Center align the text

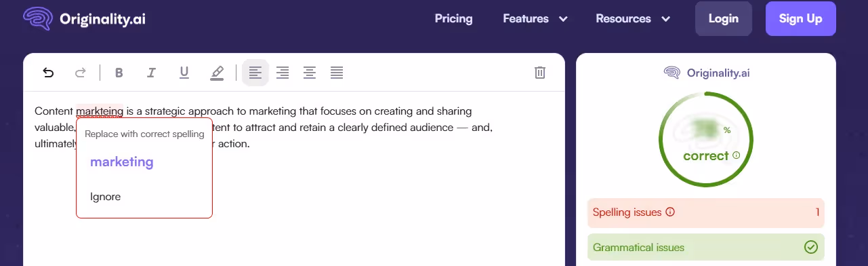310,73
